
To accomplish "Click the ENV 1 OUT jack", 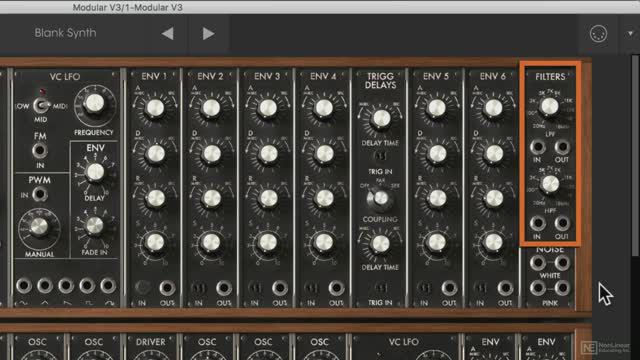I will 167,288.
